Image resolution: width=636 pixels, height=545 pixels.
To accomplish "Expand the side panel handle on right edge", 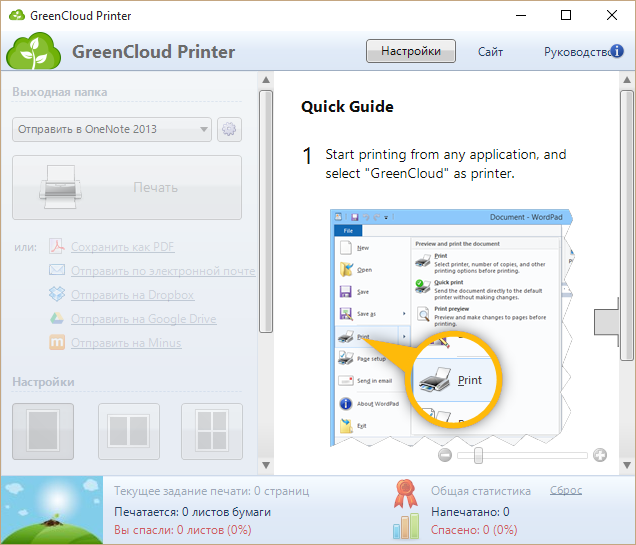I will [x=606, y=324].
